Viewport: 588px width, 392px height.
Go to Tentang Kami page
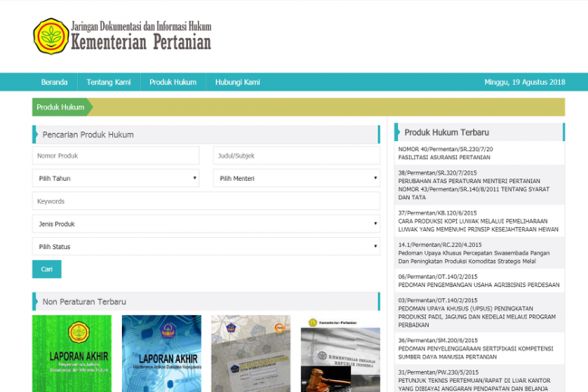pyautogui.click(x=109, y=82)
